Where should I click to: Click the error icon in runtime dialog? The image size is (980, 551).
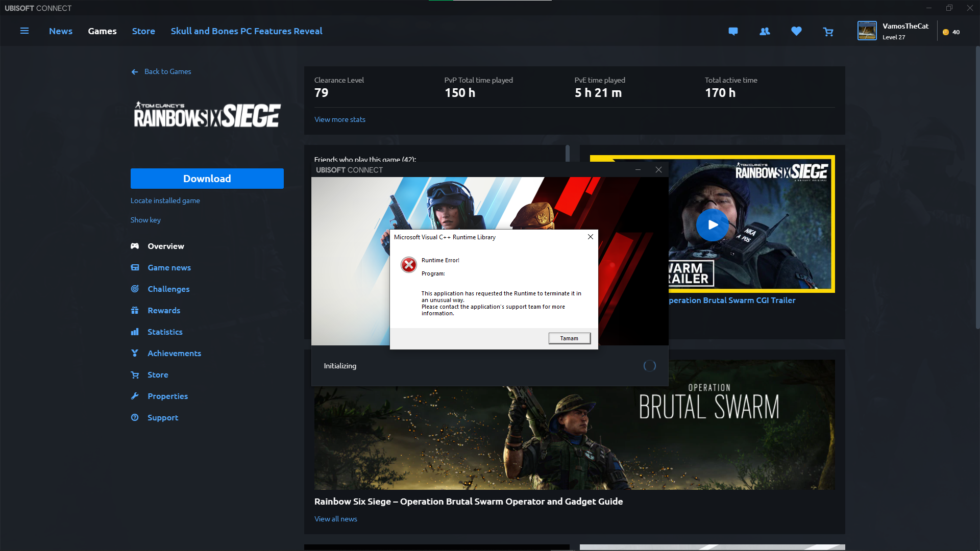(408, 265)
